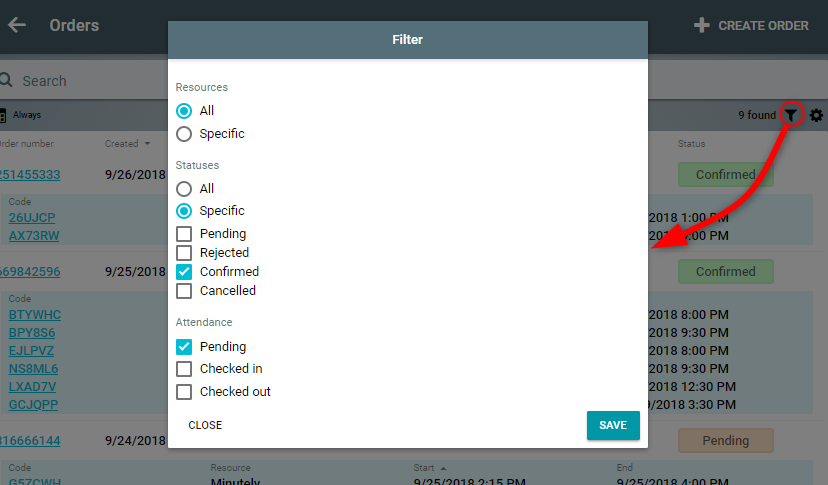This screenshot has height=485, width=828.
Task: Select the All radio under Statuses
Action: point(184,189)
